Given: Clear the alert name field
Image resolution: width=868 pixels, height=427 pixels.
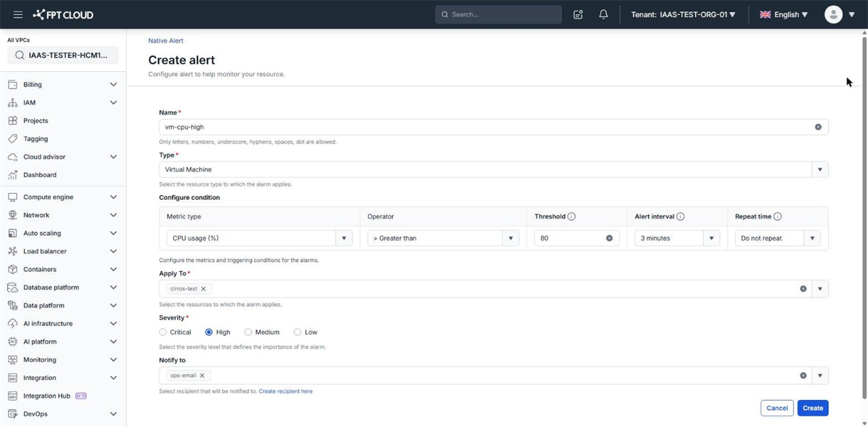Looking at the screenshot, I should tap(818, 127).
